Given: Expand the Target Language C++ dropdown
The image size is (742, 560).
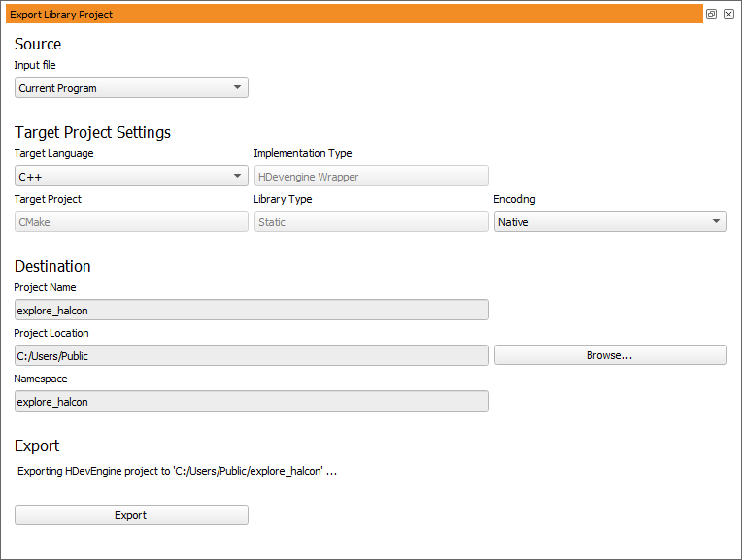Looking at the screenshot, I should 131,177.
